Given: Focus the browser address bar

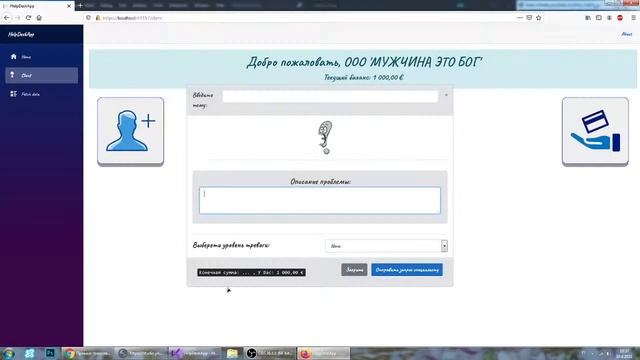Looking at the screenshot, I should point(306,18).
